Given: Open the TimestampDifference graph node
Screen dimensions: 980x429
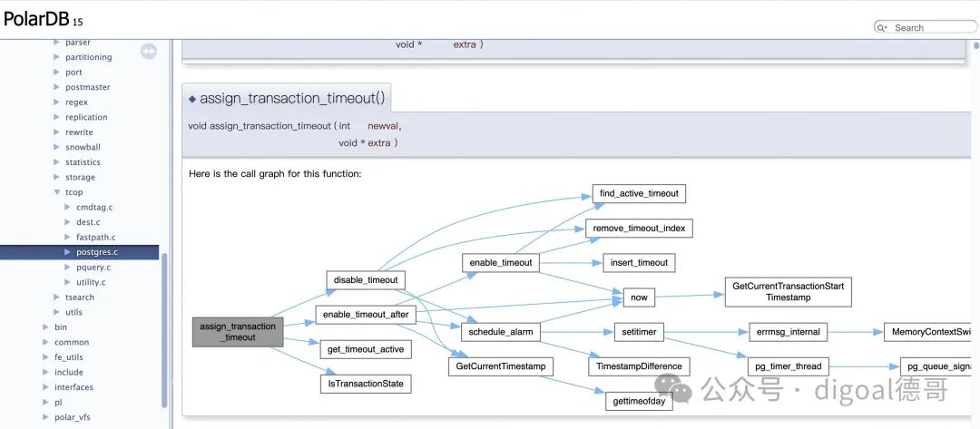Looking at the screenshot, I should 639,366.
